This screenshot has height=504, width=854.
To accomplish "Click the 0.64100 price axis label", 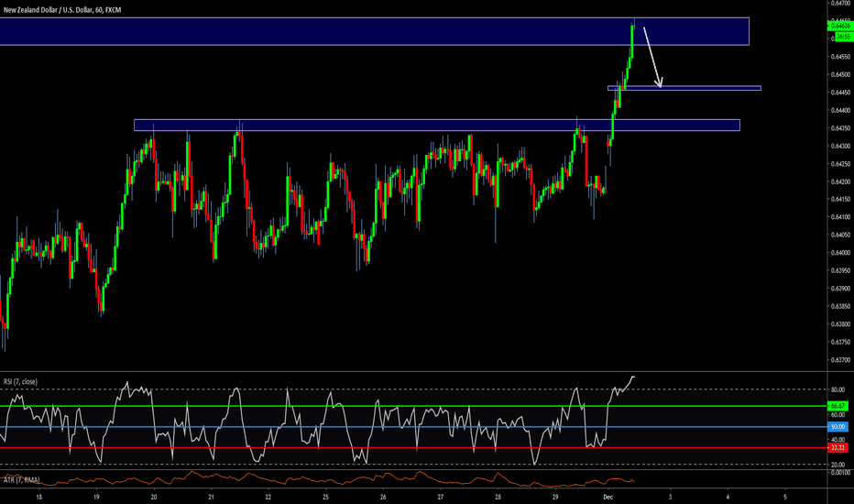I will click(x=841, y=217).
